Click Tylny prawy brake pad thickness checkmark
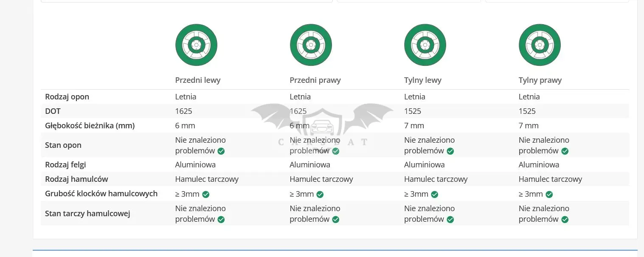644x257 pixels. coord(549,195)
